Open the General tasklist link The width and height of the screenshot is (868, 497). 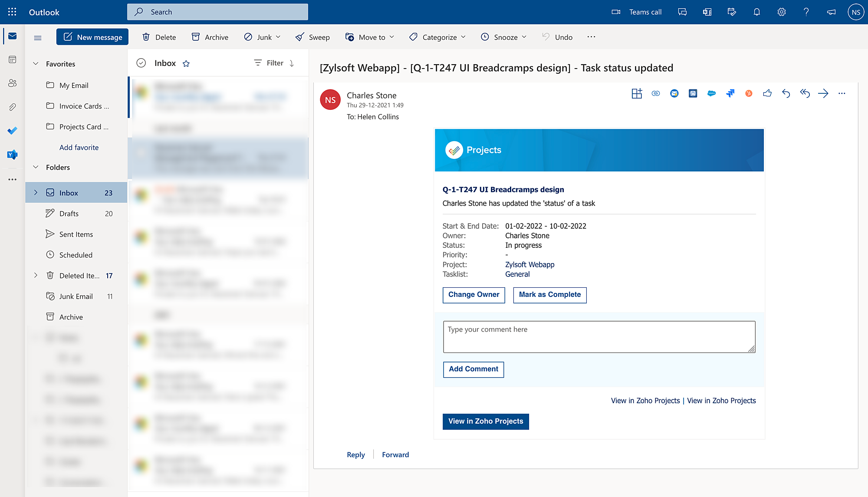[517, 274]
